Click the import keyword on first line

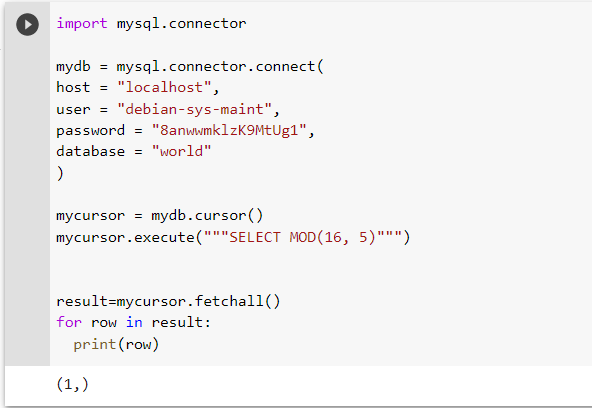coord(82,24)
